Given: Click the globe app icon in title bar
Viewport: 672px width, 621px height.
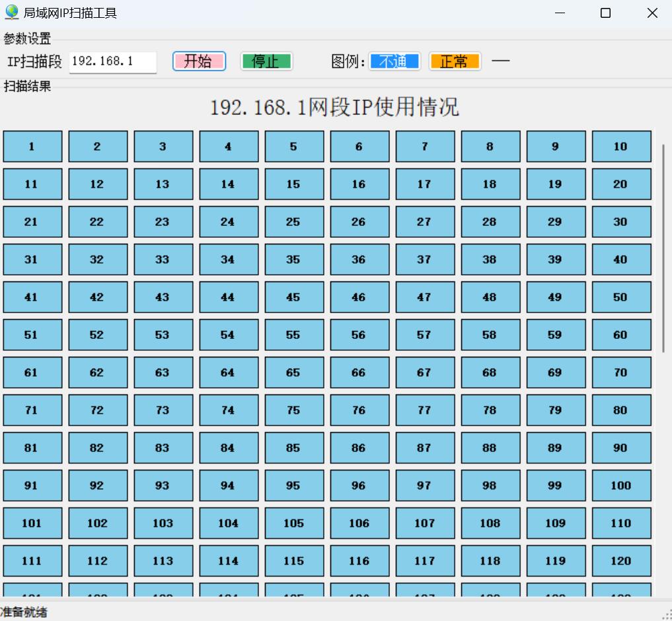Looking at the screenshot, I should [11, 13].
